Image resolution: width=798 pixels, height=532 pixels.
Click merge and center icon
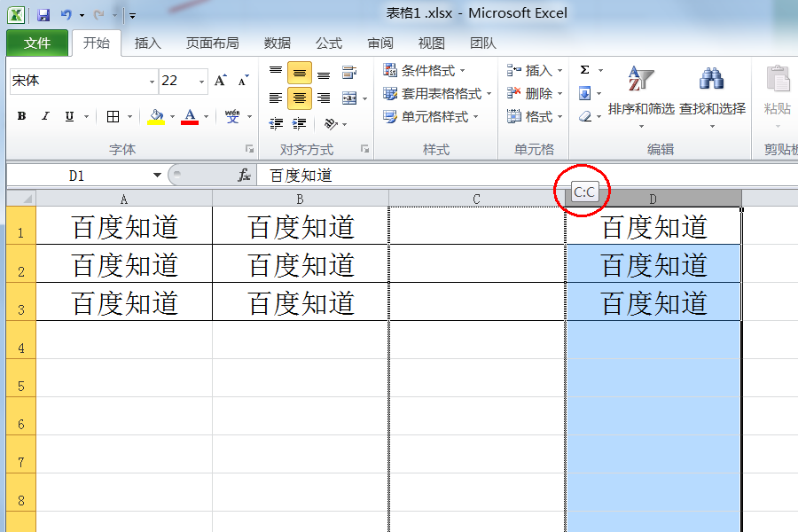coord(349,98)
